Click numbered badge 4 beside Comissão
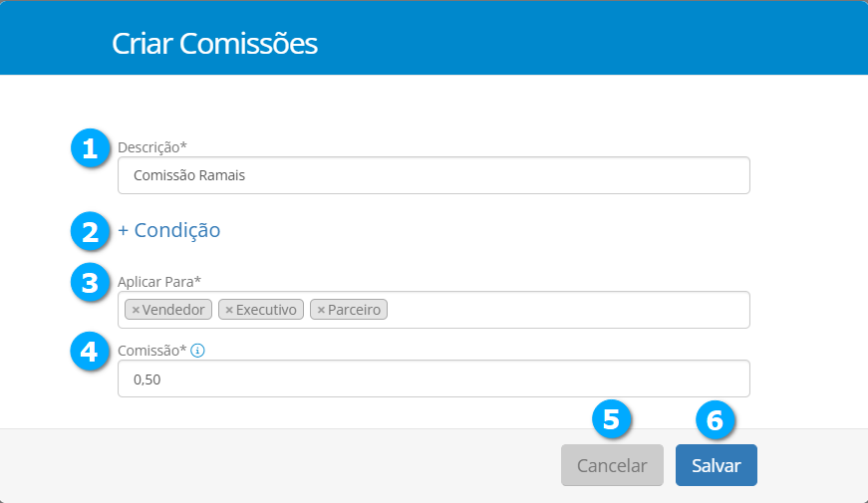Image resolution: width=868 pixels, height=503 pixels. tap(90, 352)
